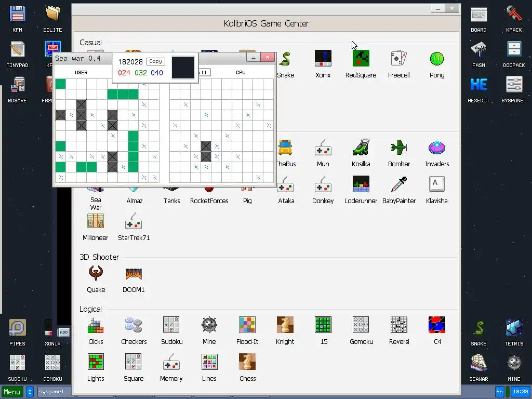Open EOLITE desktop icon
Screen dimensions: 532x399
[x=52, y=19]
